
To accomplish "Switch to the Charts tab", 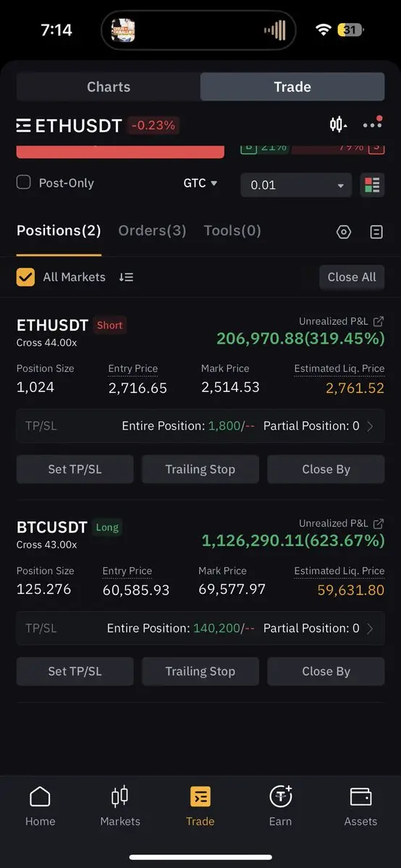I will [109, 87].
